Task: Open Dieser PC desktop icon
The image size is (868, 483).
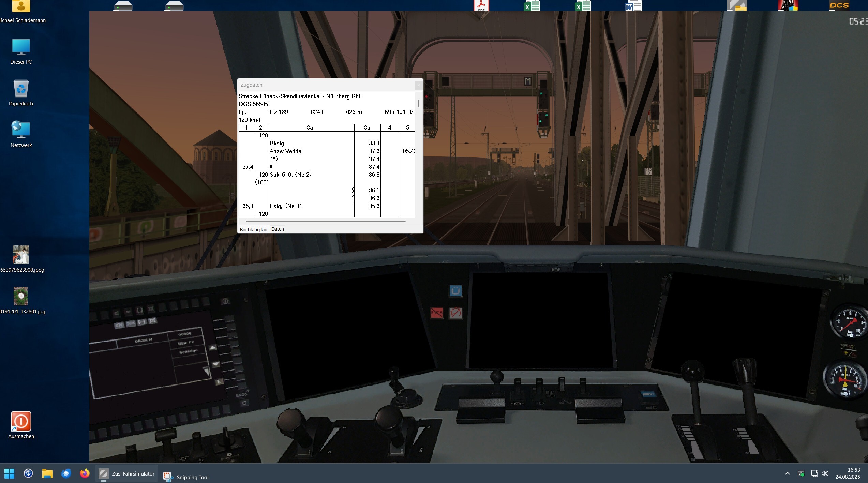Action: click(21, 48)
